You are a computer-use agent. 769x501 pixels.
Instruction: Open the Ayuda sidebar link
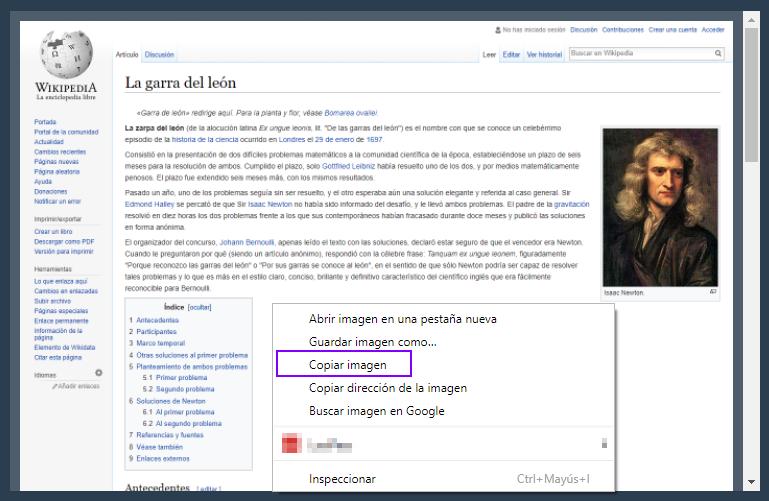43,181
